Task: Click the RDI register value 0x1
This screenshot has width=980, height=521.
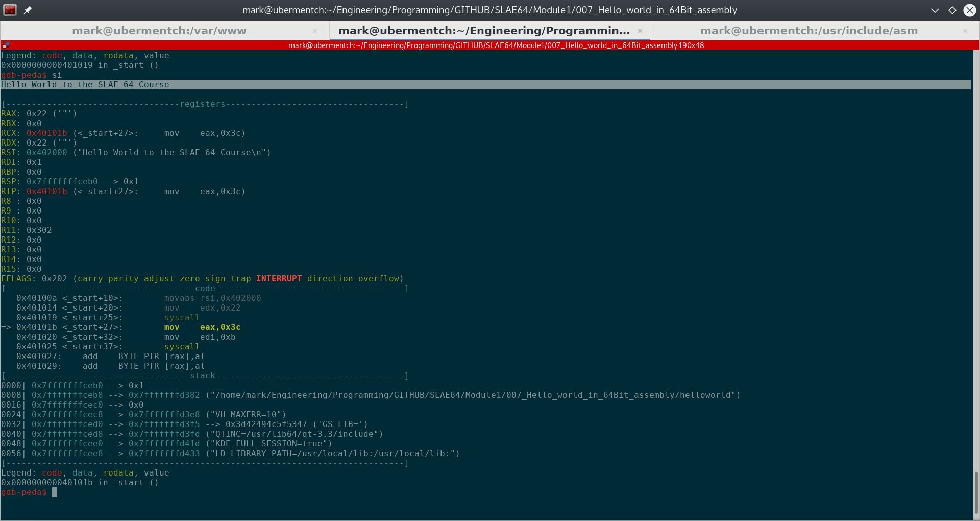Action: (34, 162)
